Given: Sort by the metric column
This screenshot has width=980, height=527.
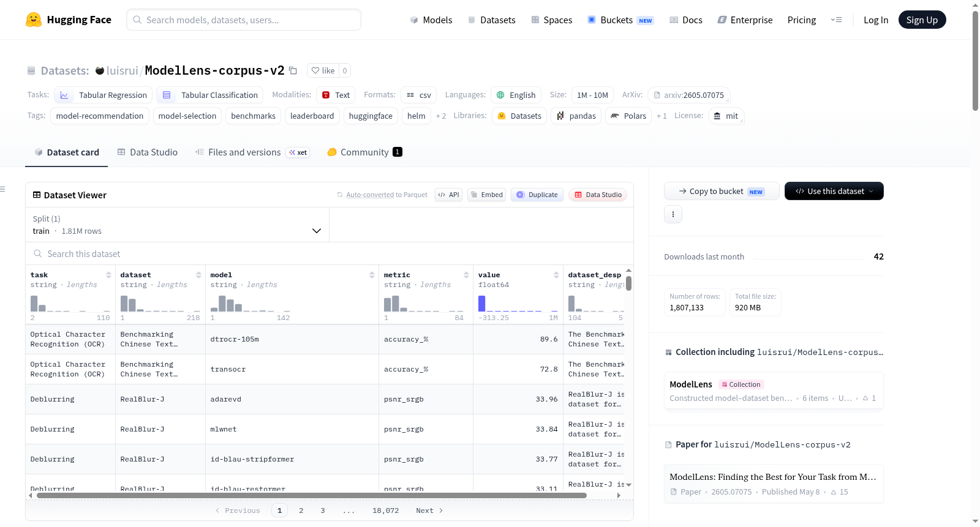Looking at the screenshot, I should click(x=466, y=275).
